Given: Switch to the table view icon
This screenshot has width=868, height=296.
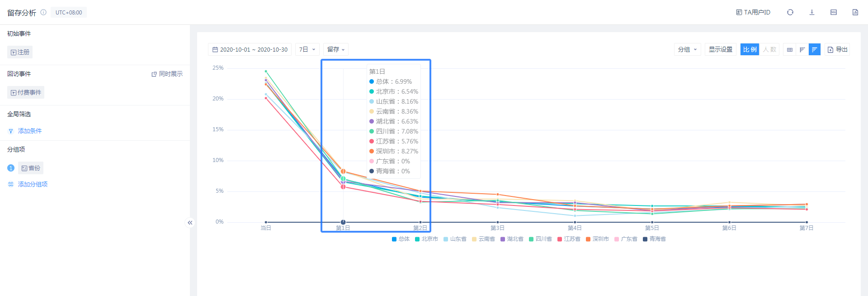Looking at the screenshot, I should click(x=789, y=49).
